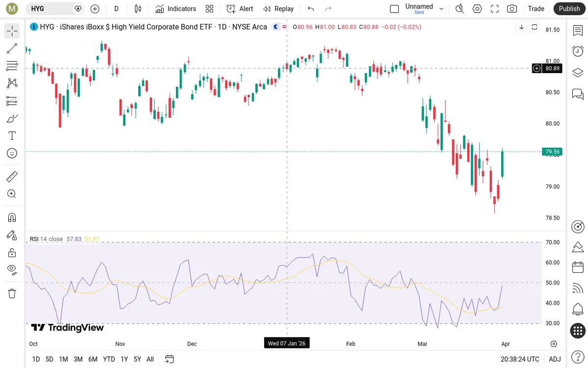This screenshot has width=588, height=368.
Task: Open the notifications bell
Action: [x=578, y=310]
